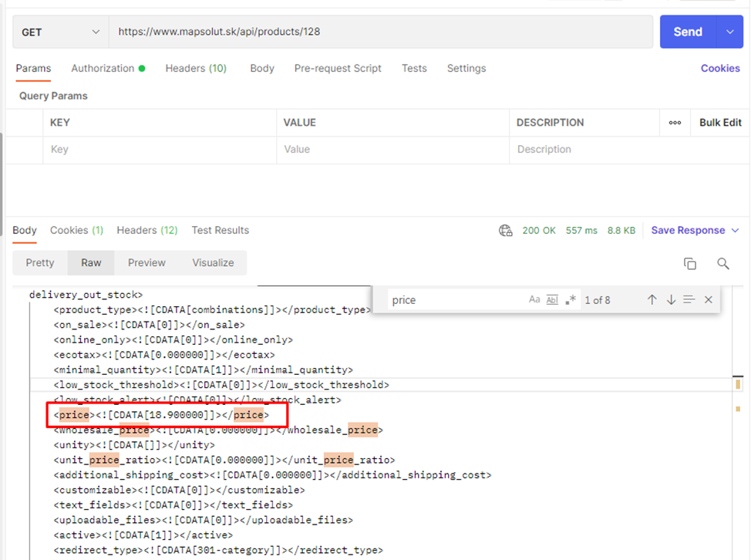
Task: Expand Save Response options
Action: [x=736, y=231]
